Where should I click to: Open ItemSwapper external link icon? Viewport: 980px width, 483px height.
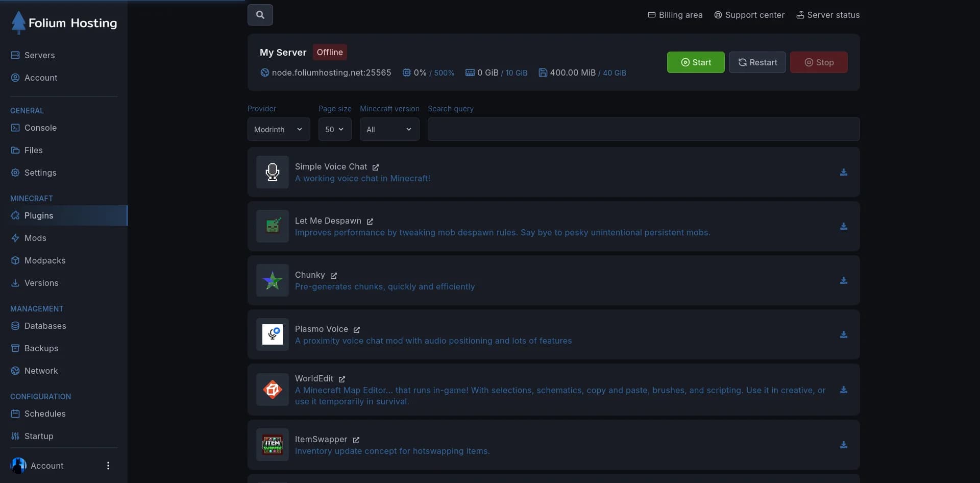click(356, 440)
